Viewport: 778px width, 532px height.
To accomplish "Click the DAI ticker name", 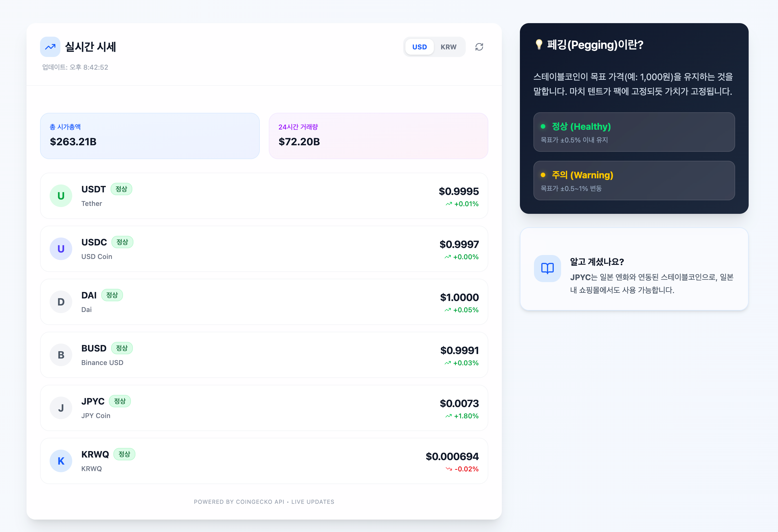I will [89, 295].
